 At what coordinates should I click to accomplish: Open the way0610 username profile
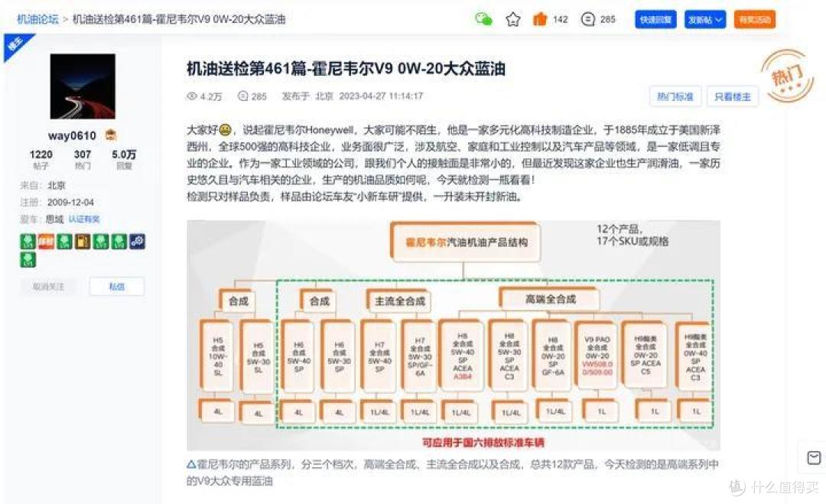pos(72,135)
